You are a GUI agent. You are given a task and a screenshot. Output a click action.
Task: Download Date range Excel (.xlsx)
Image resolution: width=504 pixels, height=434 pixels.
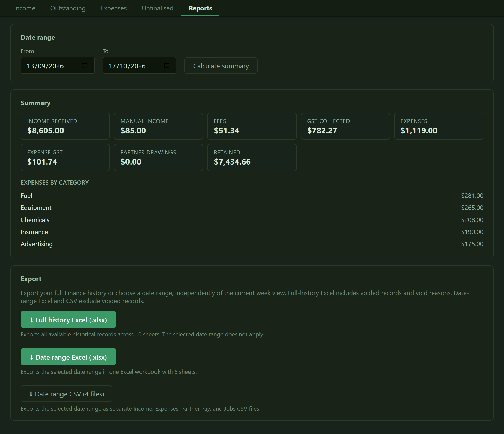[68, 357]
